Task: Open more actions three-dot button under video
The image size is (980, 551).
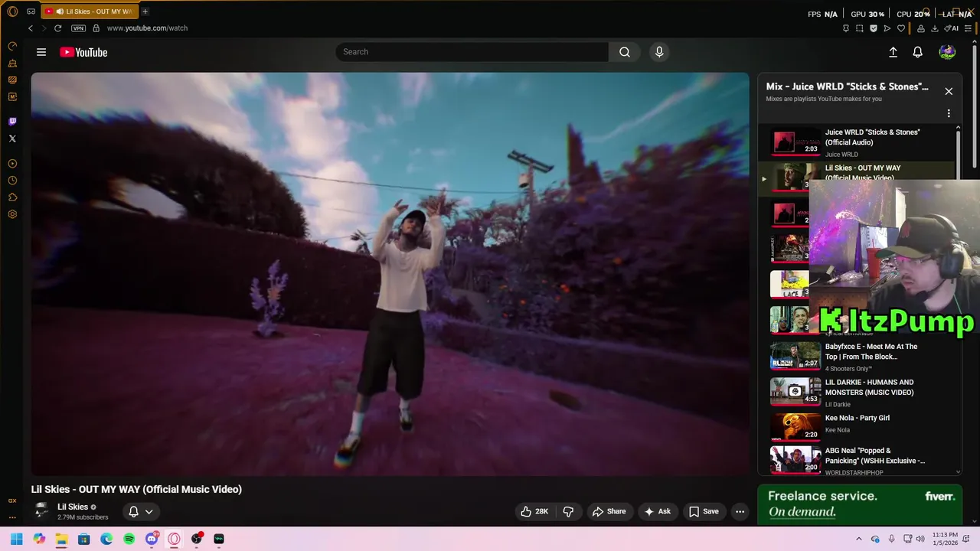Action: click(740, 511)
